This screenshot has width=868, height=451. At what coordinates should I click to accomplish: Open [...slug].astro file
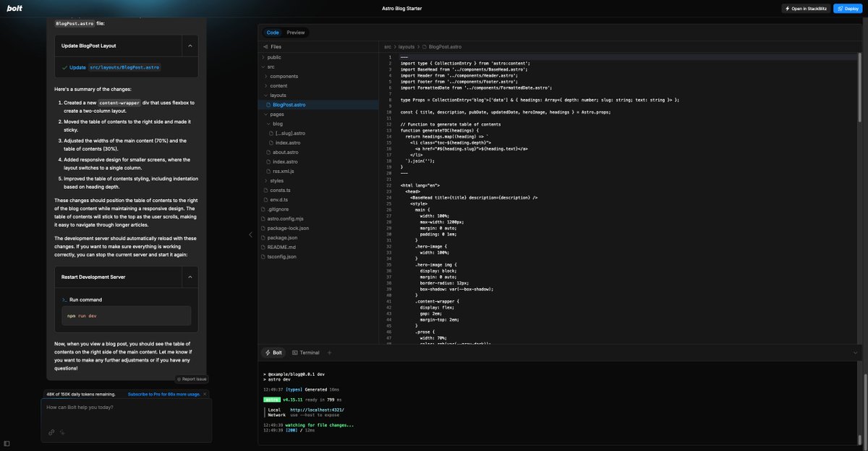pos(319,133)
